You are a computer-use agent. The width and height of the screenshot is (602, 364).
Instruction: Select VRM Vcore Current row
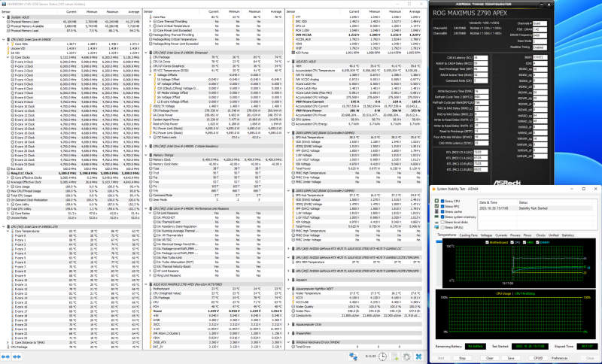[356, 102]
